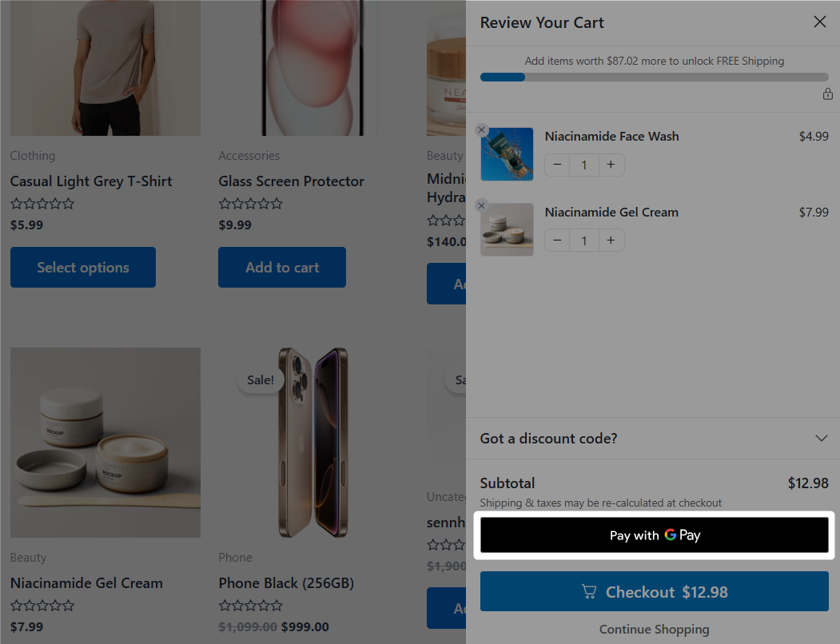This screenshot has width=840, height=644.
Task: Decrease Niacinamide Gel Cream quantity
Action: click(558, 241)
